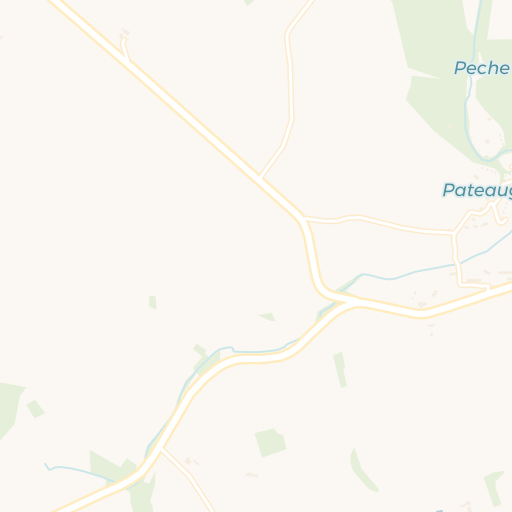Select the narrow vertical green strip south of the merge
Image resolution: width=512 pixels, height=512 pixels.
click(340, 369)
